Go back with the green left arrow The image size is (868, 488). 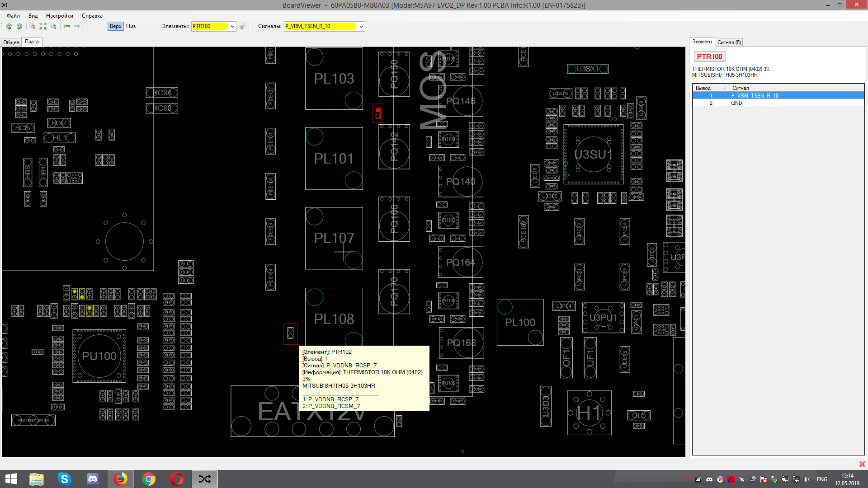(x=66, y=26)
